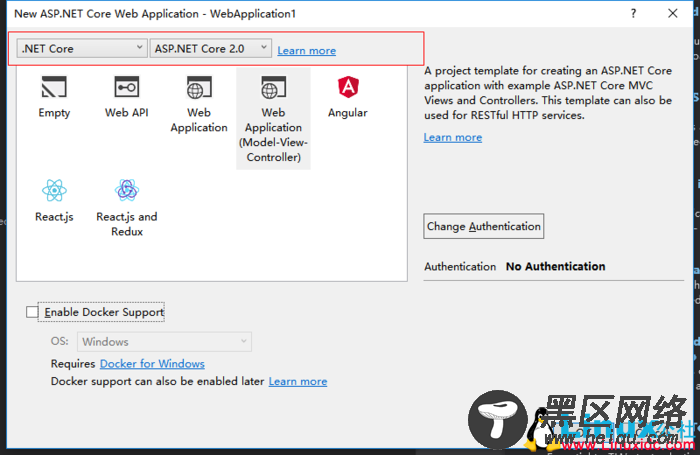Open the .NET Core framework dropdown

pos(82,48)
